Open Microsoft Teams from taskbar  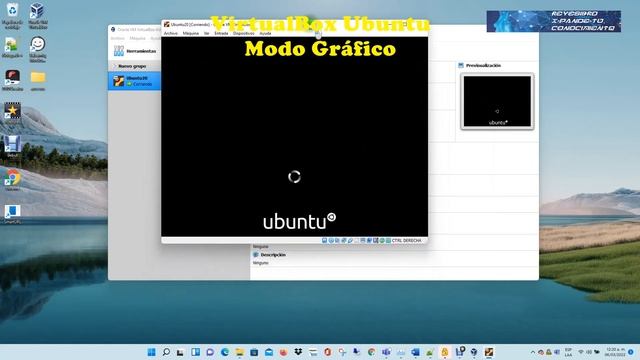point(386,352)
